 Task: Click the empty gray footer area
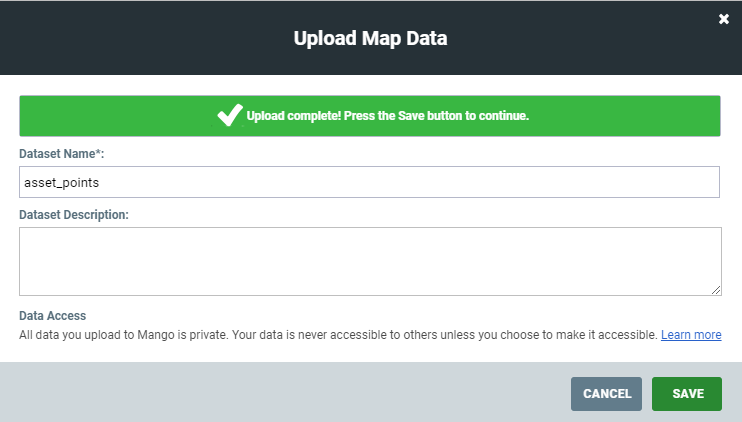[284, 393]
